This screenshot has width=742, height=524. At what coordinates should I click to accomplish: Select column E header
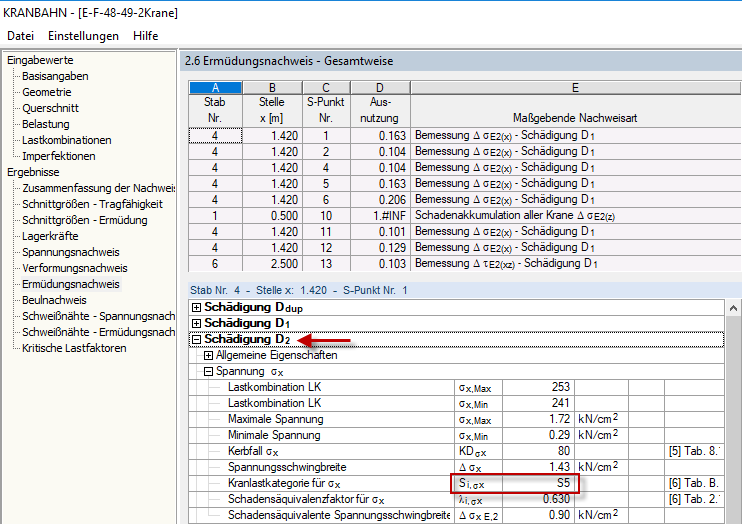pos(575,88)
